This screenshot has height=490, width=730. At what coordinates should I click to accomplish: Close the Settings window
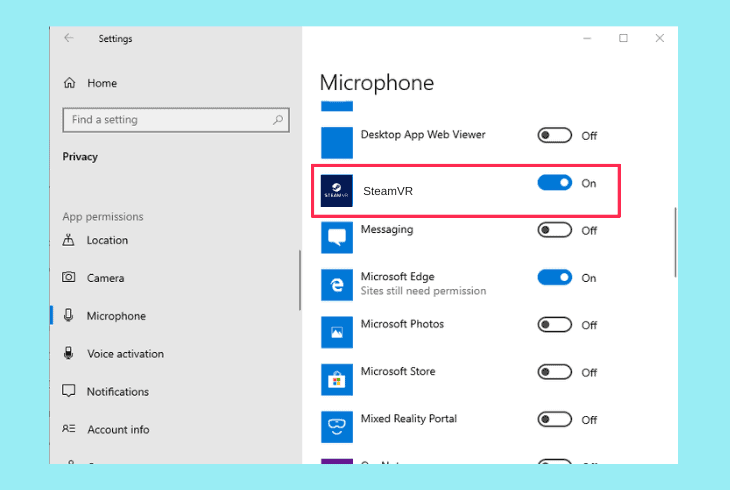[x=660, y=38]
